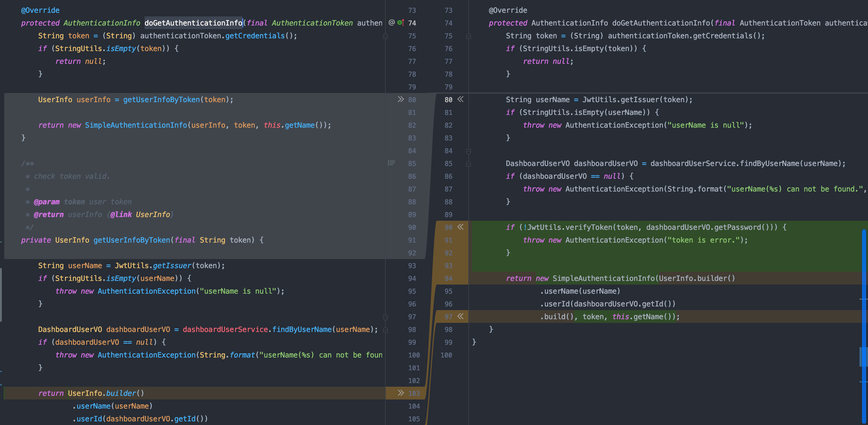Collapse left pane fold marker at line 97

(x=385, y=317)
